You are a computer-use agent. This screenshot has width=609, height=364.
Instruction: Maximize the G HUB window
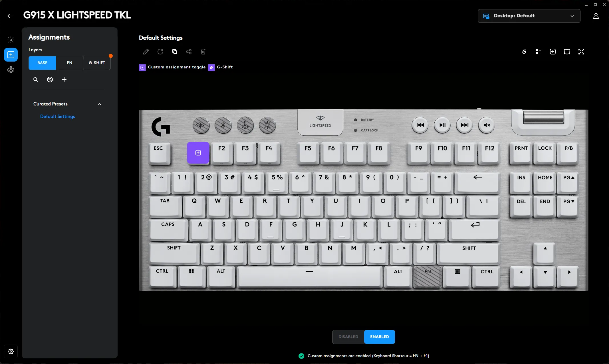coord(595,5)
